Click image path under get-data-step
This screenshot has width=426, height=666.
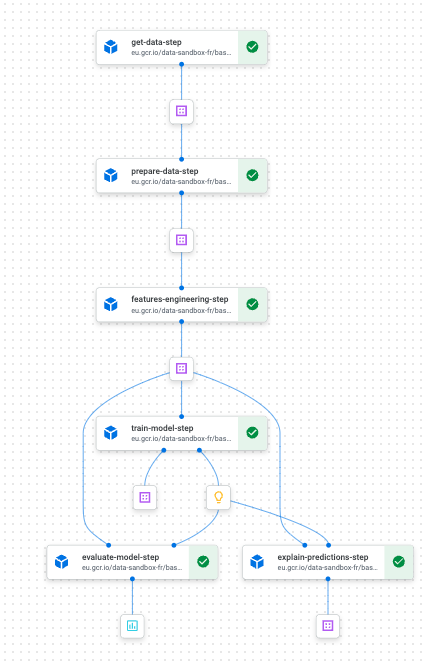tap(181, 53)
